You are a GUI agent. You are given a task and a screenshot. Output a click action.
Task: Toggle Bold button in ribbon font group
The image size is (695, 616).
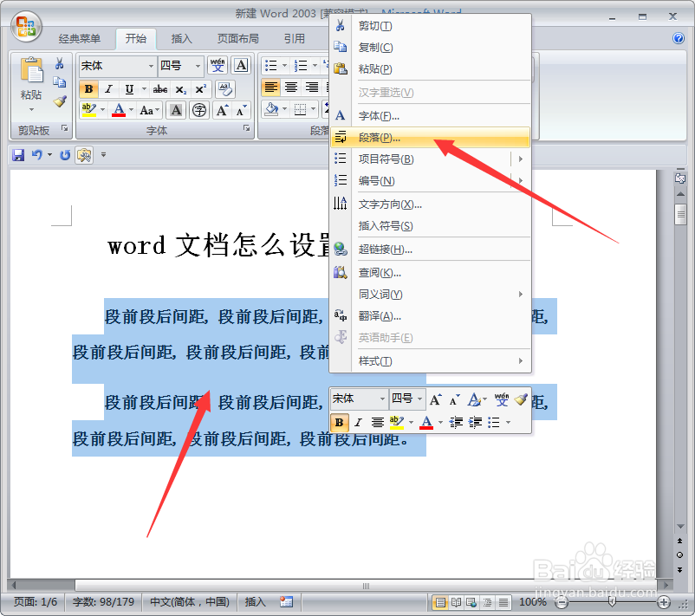88,89
